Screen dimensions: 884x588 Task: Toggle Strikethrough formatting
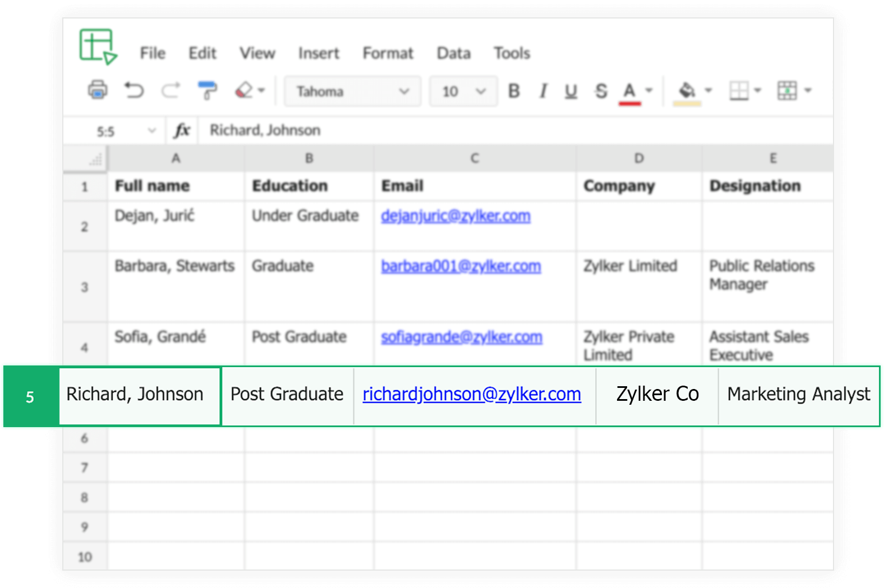601,91
